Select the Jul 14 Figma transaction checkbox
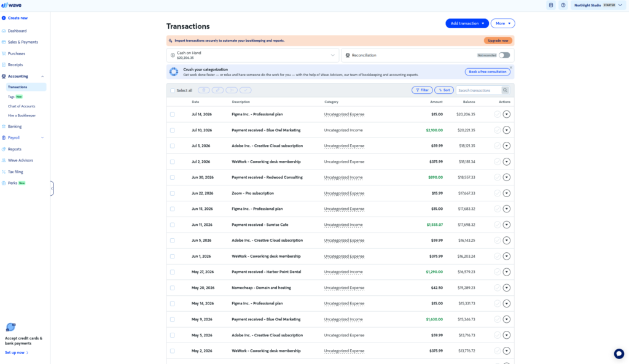Viewport: 629px width, 364px height. click(x=173, y=114)
